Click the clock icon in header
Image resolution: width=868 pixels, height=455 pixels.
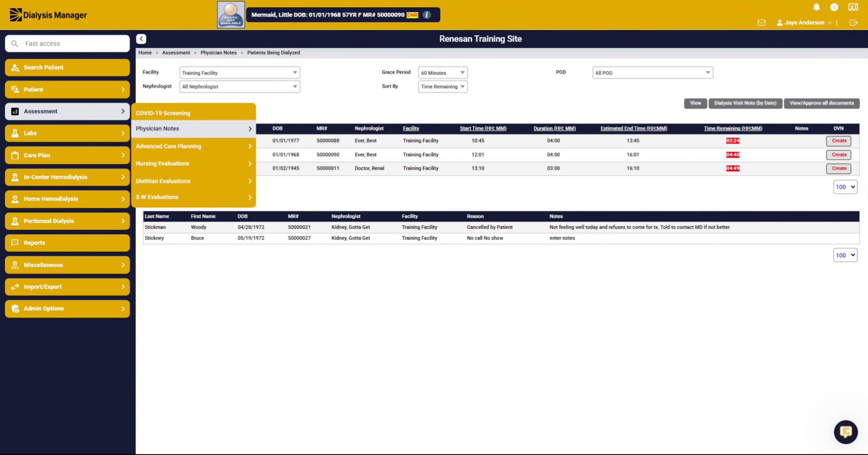834,7
